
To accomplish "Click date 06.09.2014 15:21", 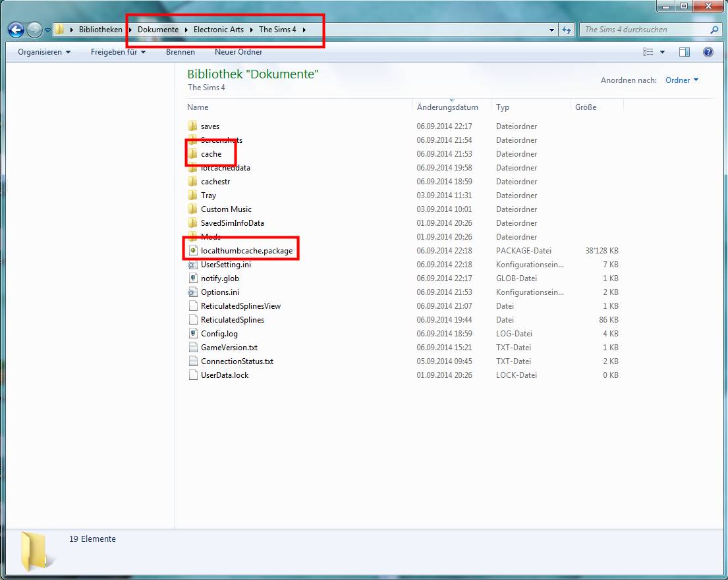I will (x=444, y=348).
